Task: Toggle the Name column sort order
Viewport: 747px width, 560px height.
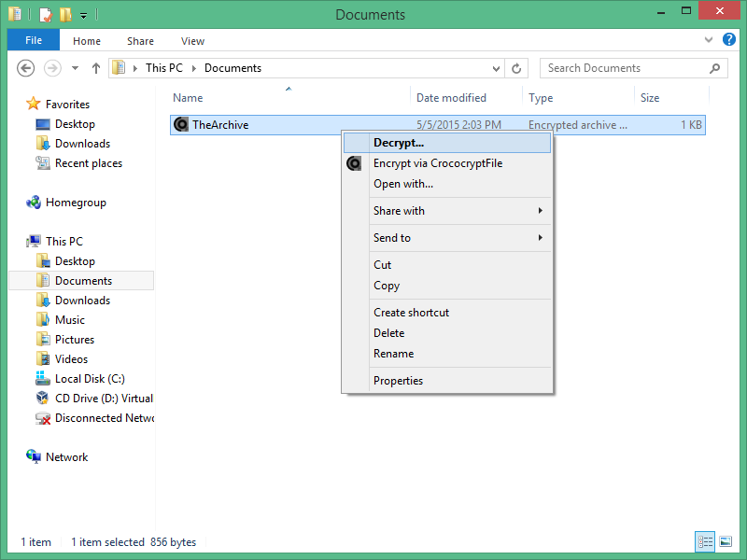Action: [188, 97]
